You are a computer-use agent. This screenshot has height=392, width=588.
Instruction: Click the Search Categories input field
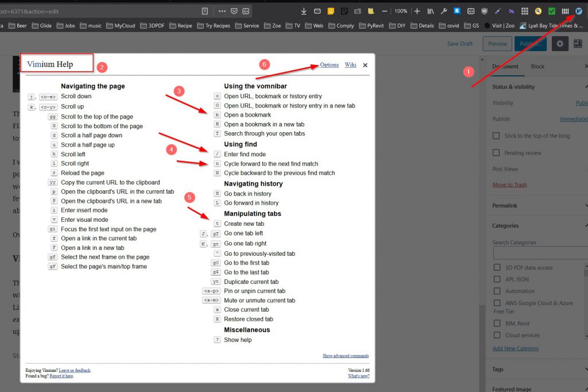(x=539, y=253)
